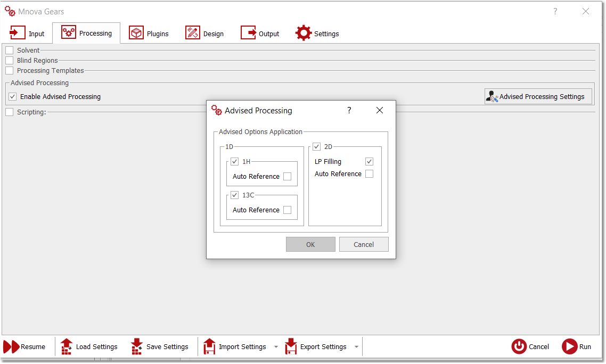Enable the Solvent checkbox
Screen dimensions: 606x364
[10, 50]
